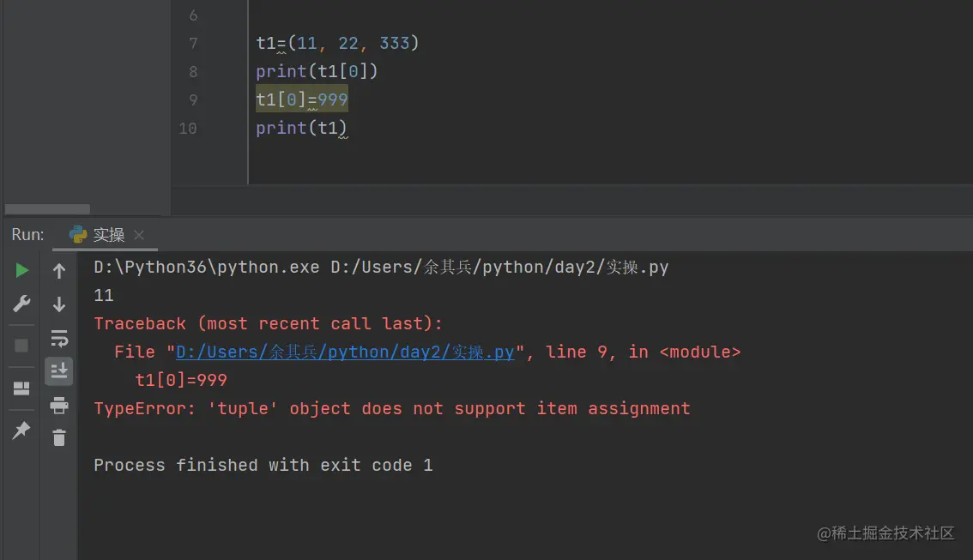
Task: Clear console with trash icon
Action: pyautogui.click(x=59, y=438)
